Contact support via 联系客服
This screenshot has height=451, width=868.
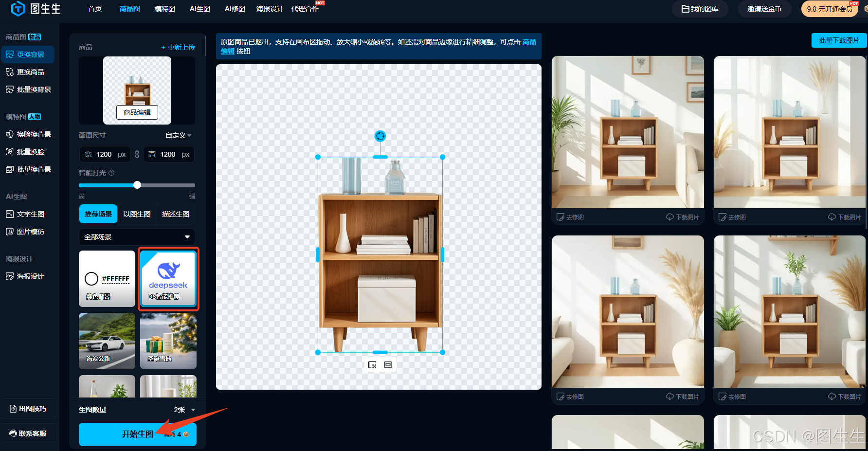(28, 433)
